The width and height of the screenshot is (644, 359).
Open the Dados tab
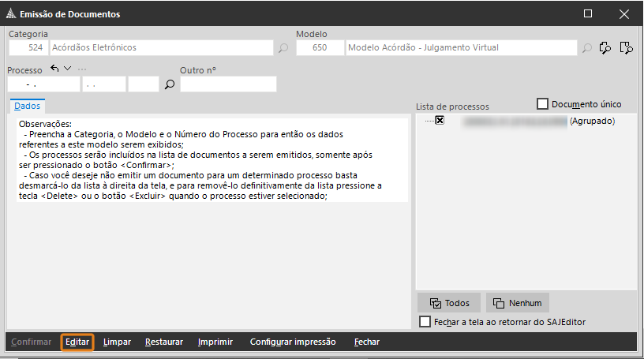click(x=28, y=105)
